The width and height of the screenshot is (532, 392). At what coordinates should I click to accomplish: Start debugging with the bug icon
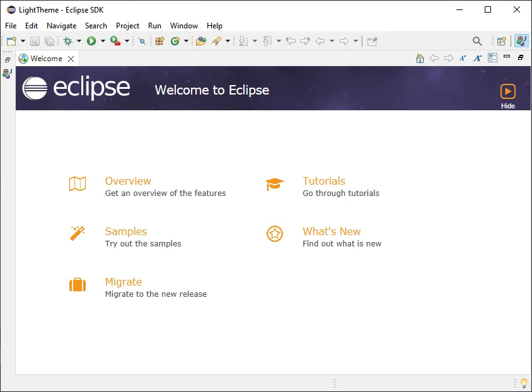point(68,41)
